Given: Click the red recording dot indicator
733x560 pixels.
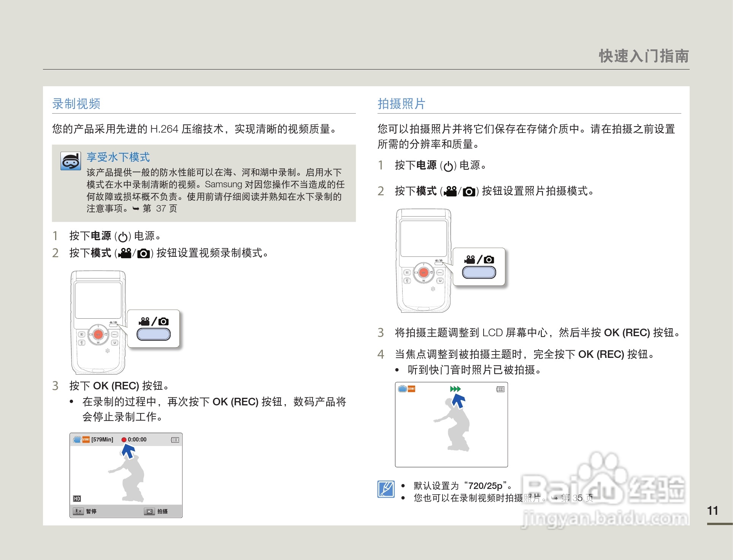Looking at the screenshot, I should pos(124,440).
